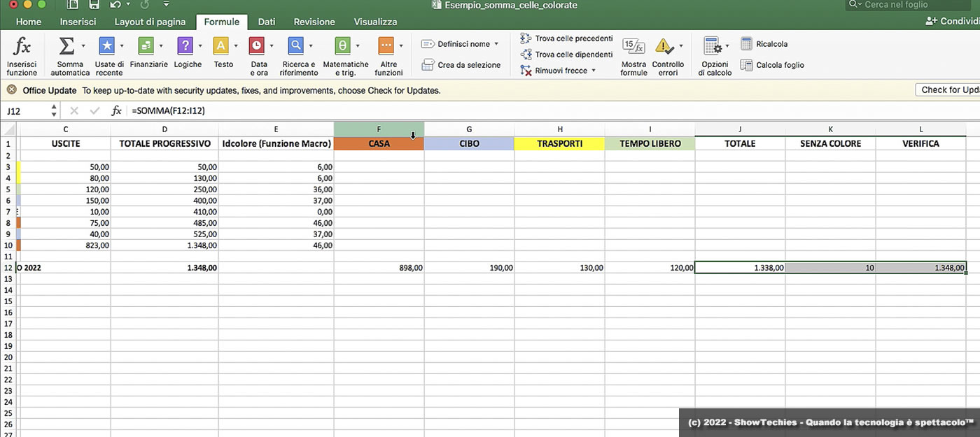Select row 15 header
This screenshot has width=980, height=437.
[8, 301]
